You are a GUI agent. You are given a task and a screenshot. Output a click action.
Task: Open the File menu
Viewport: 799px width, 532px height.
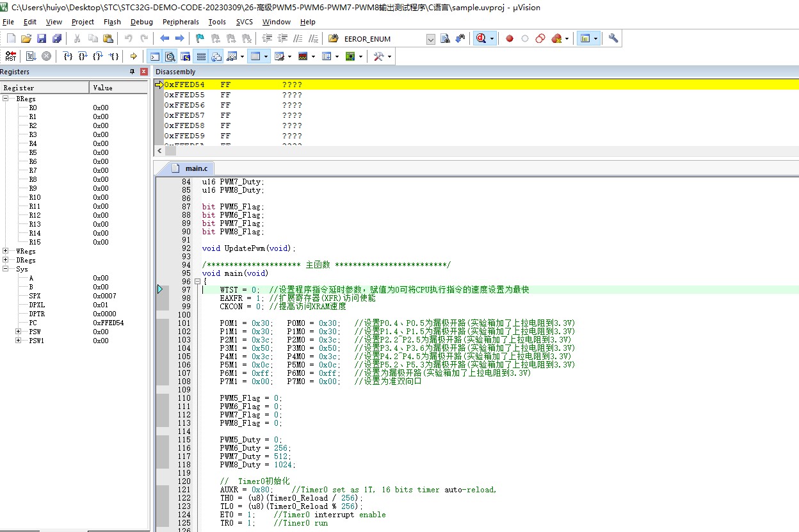8,22
